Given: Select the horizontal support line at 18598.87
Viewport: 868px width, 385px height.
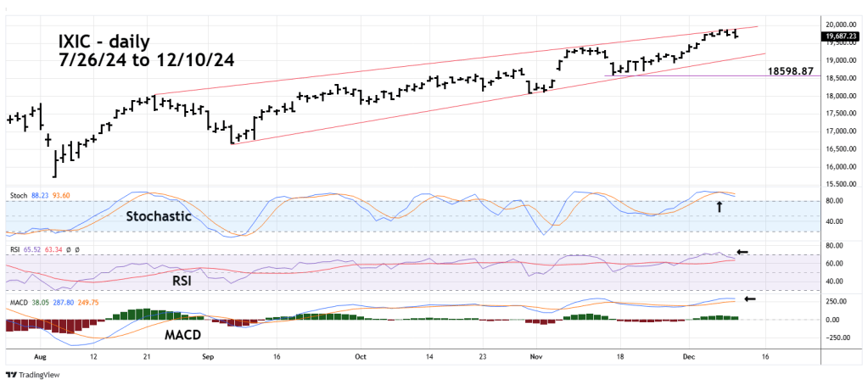Looking at the screenshot, I should coord(679,76).
